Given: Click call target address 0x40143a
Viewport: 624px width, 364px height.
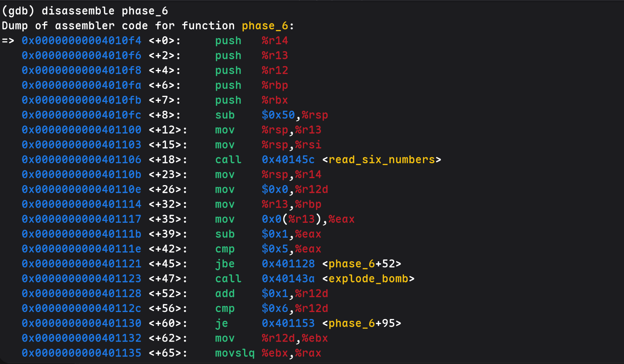Looking at the screenshot, I should 288,279.
